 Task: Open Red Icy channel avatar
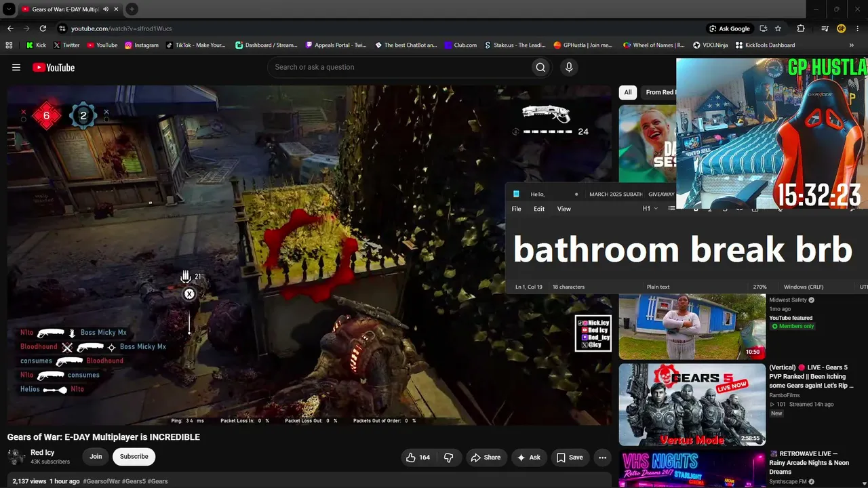click(x=16, y=457)
